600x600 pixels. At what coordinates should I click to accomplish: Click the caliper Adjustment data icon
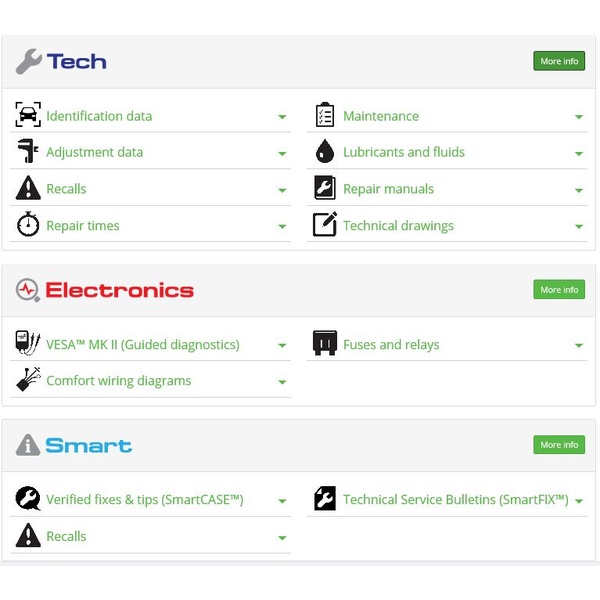click(x=28, y=151)
